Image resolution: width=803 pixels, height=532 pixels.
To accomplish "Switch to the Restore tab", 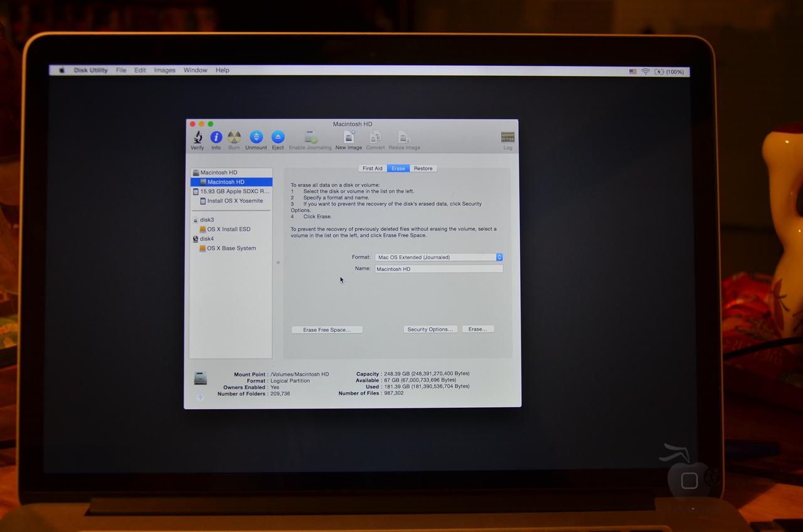I will (423, 168).
